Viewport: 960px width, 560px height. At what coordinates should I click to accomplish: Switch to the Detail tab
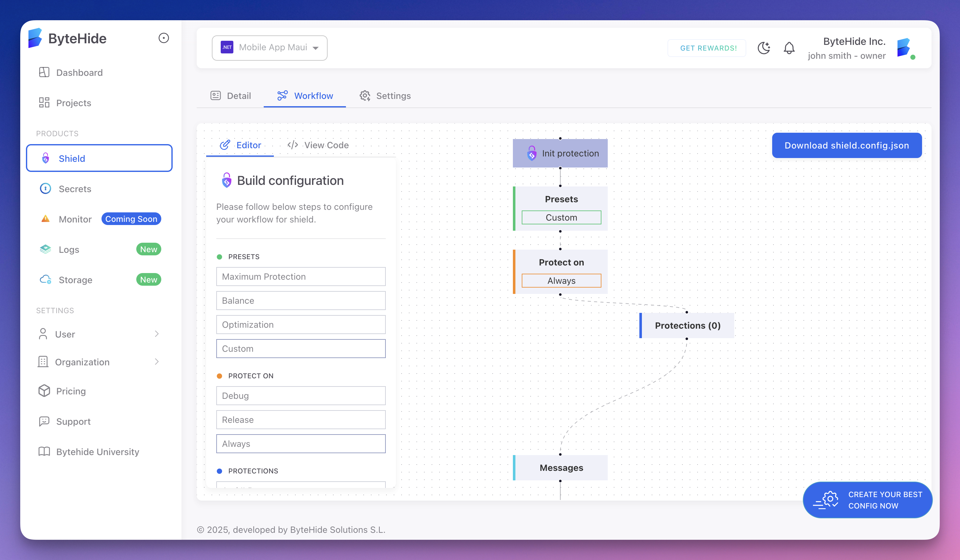(x=231, y=96)
